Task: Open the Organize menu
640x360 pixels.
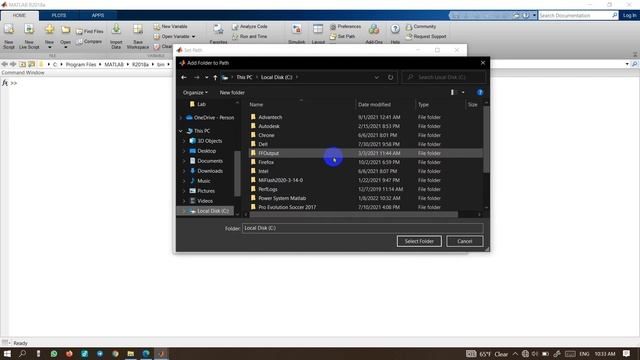Action: (x=195, y=93)
